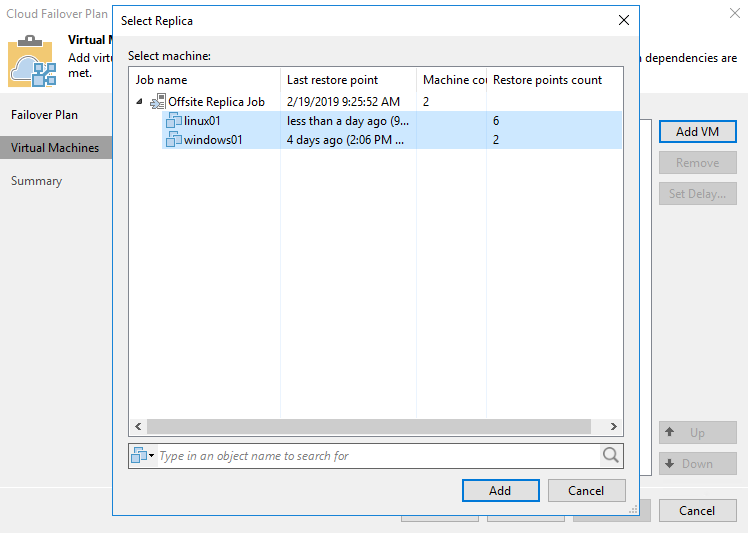Click the linux01 VM icon

(174, 121)
